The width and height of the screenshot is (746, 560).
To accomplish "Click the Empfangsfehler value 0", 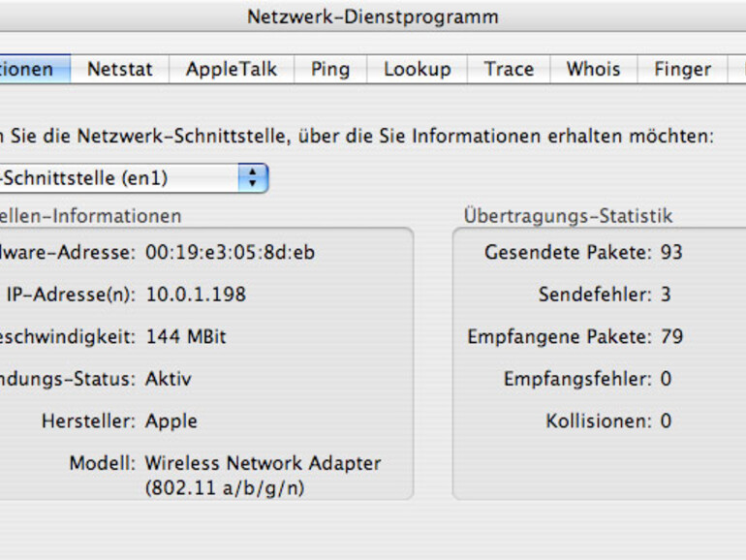I will [666, 379].
